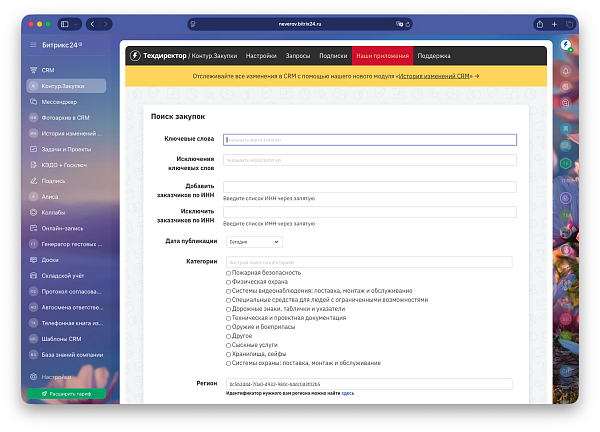Click the bookmark icon in right panel
Screen dimensions: 600x432
pyautogui.click(x=566, y=128)
